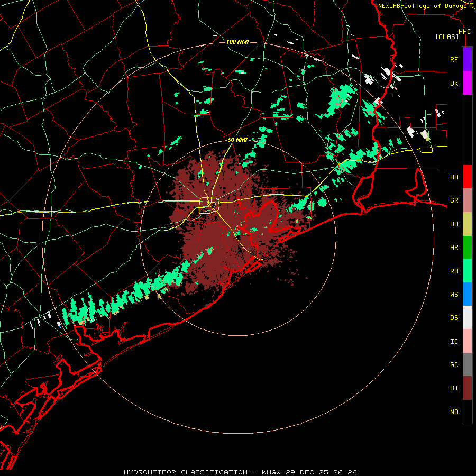Click the BD legend label

tap(454, 224)
